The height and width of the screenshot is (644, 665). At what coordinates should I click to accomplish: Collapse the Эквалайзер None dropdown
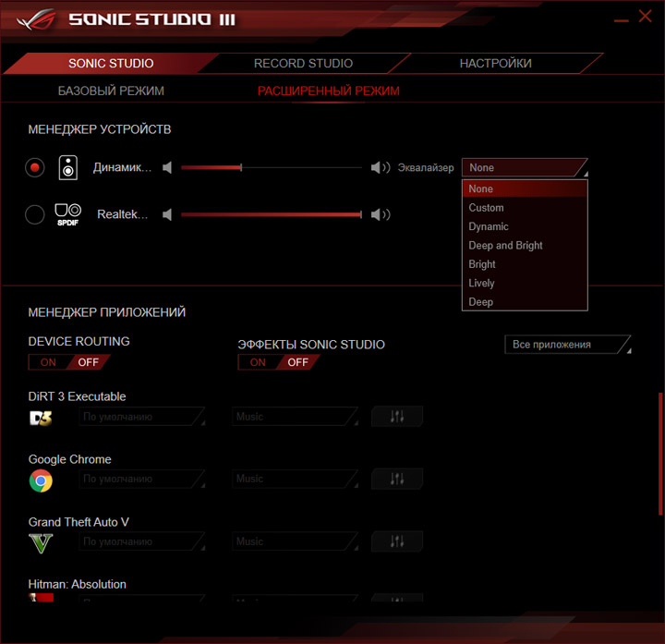pos(525,167)
